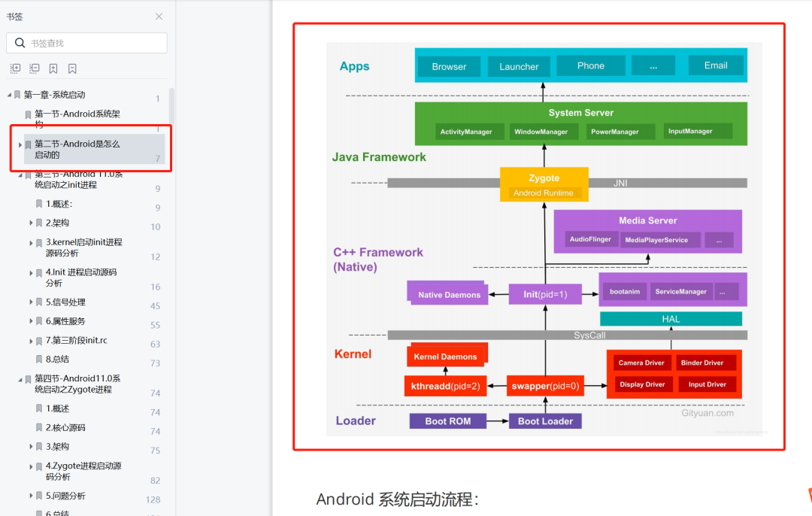Collapse the 第四节-Android11.0 Zygote进程 section

pos(20,379)
